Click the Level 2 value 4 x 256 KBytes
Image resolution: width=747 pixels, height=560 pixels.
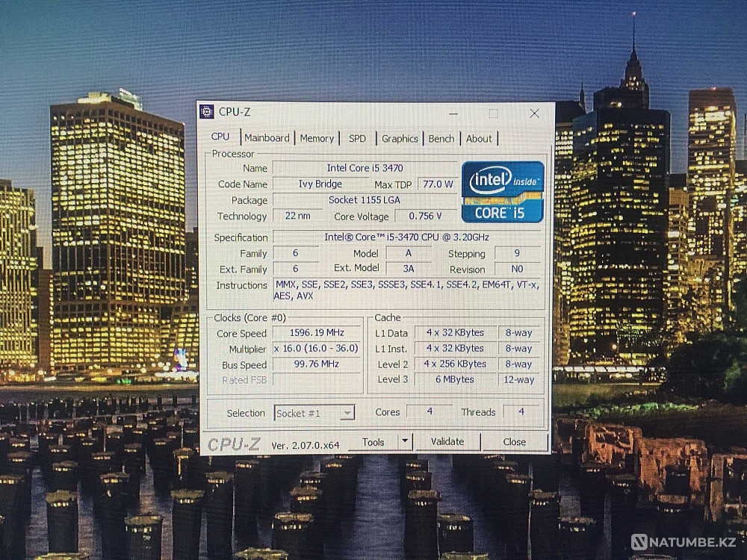pos(455,364)
